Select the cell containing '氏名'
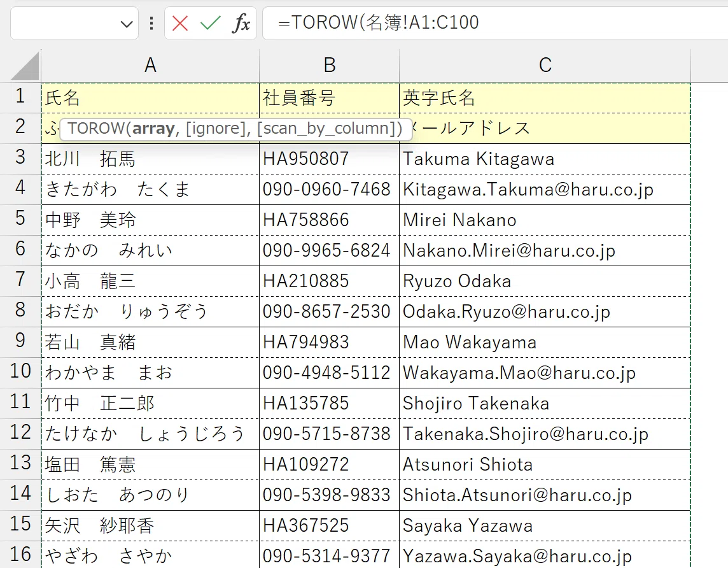The image size is (728, 568). tap(150, 98)
